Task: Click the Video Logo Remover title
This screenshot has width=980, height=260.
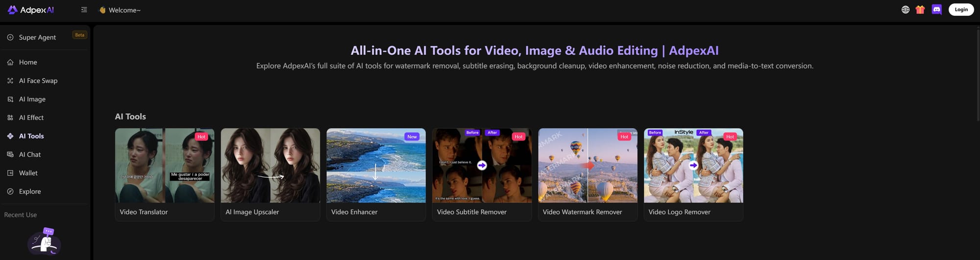Action: [x=680, y=212]
